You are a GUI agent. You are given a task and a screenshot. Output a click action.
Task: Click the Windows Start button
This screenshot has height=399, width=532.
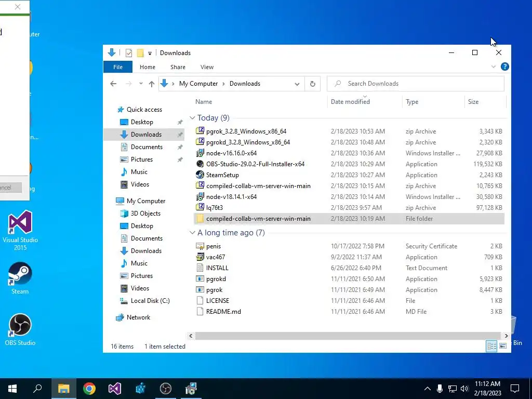point(12,389)
